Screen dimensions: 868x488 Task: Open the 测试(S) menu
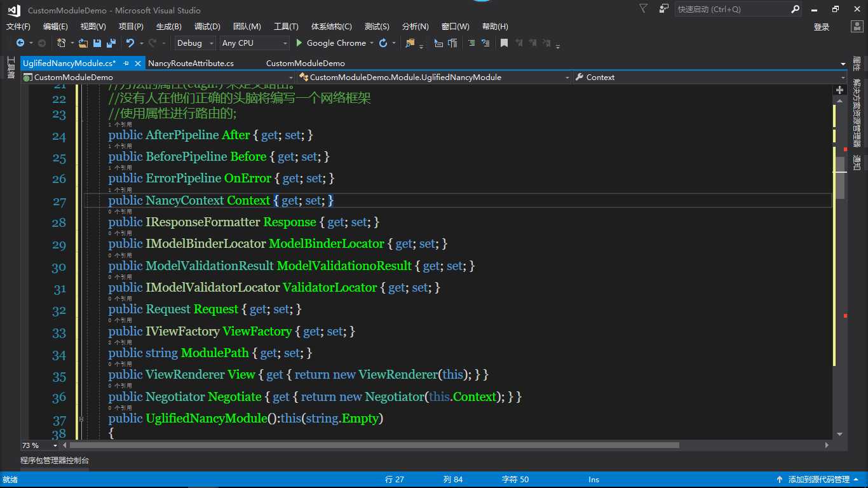[377, 27]
